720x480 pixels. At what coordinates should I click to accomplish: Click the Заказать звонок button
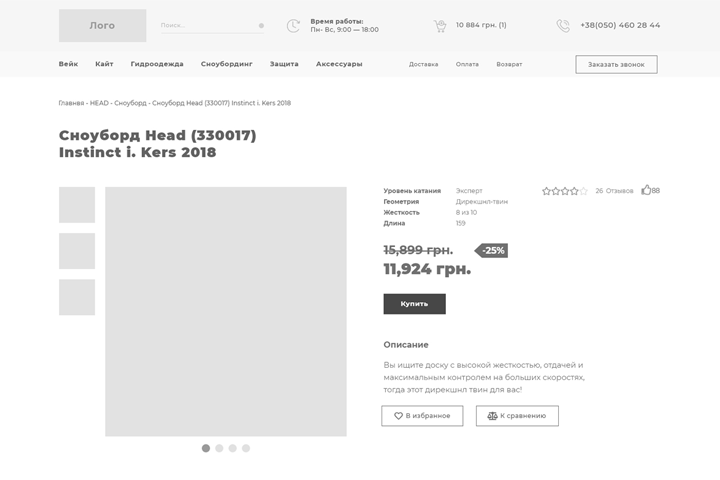(616, 64)
